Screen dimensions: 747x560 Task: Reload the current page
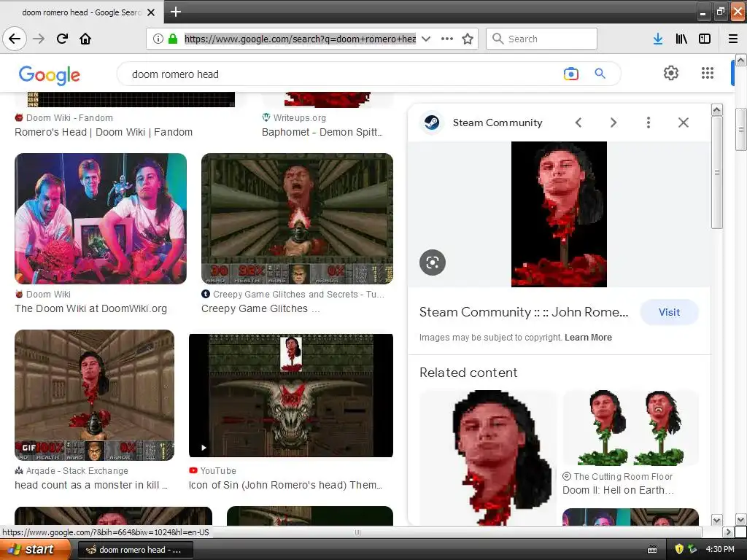(62, 39)
